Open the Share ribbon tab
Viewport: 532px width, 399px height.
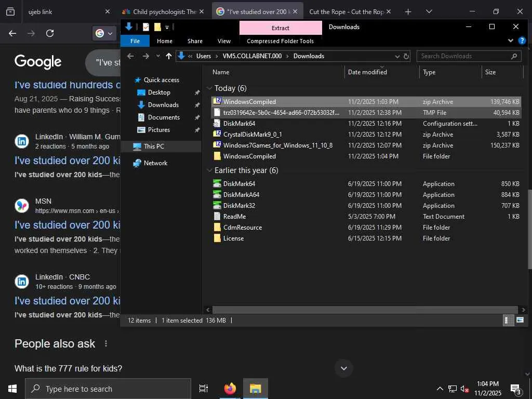pyautogui.click(x=195, y=41)
